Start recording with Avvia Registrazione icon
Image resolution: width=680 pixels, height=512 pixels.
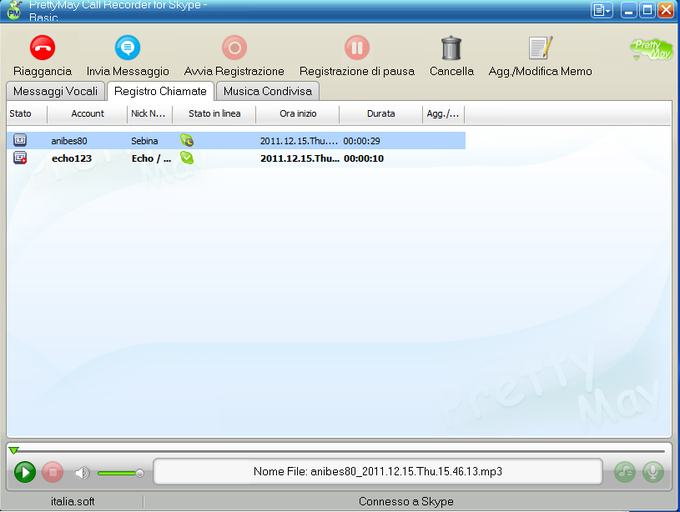[235, 47]
